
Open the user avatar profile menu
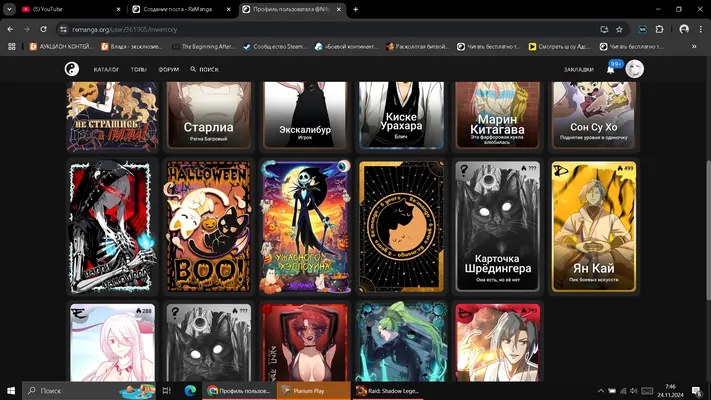pos(634,69)
